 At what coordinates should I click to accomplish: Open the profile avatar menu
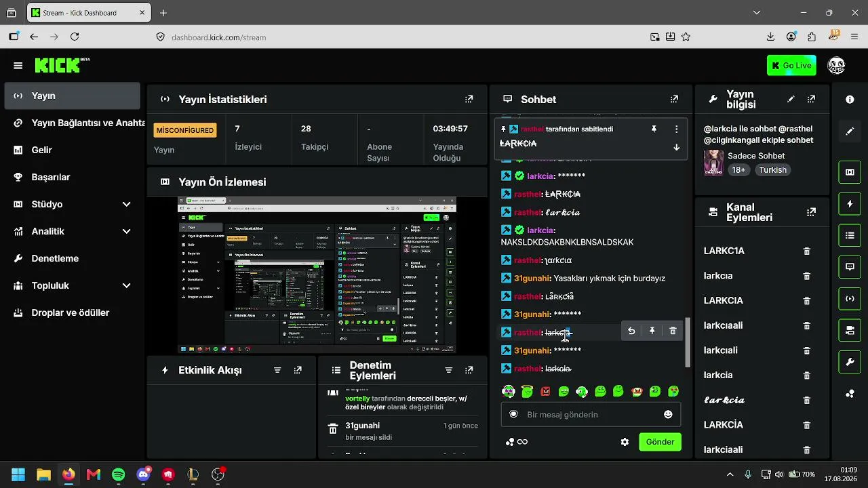point(836,66)
